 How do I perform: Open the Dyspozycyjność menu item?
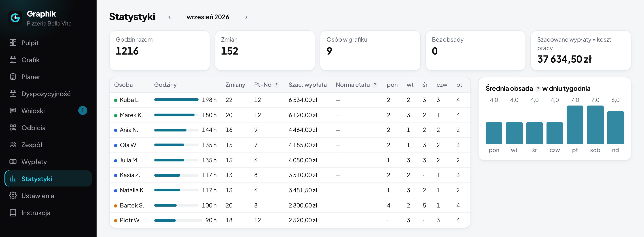point(48,94)
